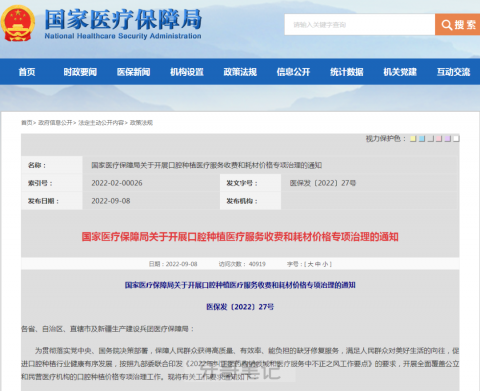Open the 政策法规 navigation item
The image size is (480, 391).
(x=240, y=72)
